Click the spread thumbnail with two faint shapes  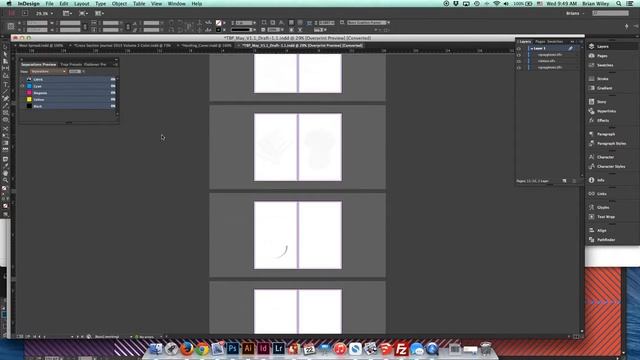coord(298,147)
